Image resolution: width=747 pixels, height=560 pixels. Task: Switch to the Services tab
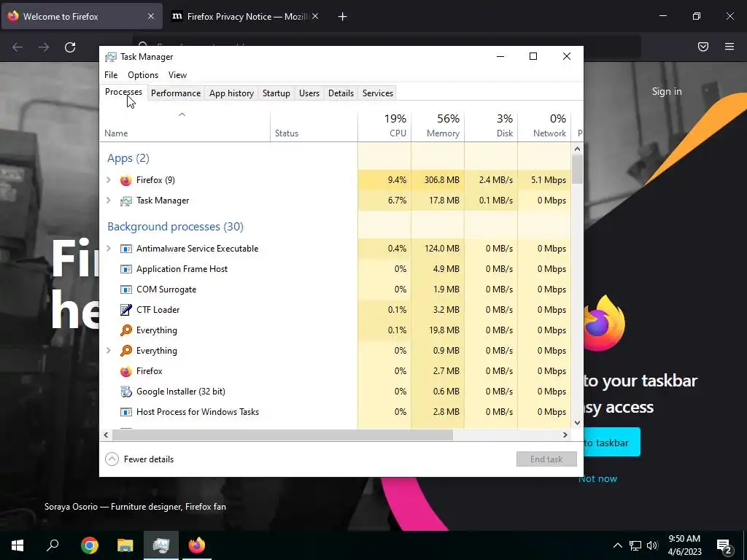point(378,93)
